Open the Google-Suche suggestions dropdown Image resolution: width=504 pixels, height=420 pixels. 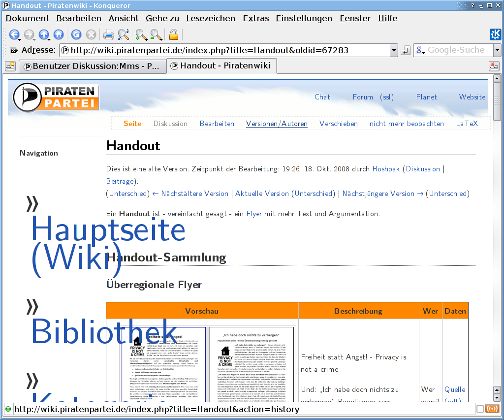(497, 50)
